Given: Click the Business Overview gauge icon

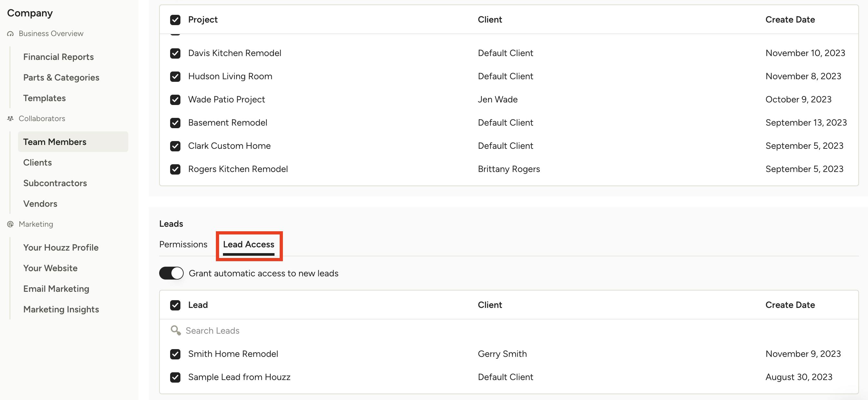Looking at the screenshot, I should [10, 34].
